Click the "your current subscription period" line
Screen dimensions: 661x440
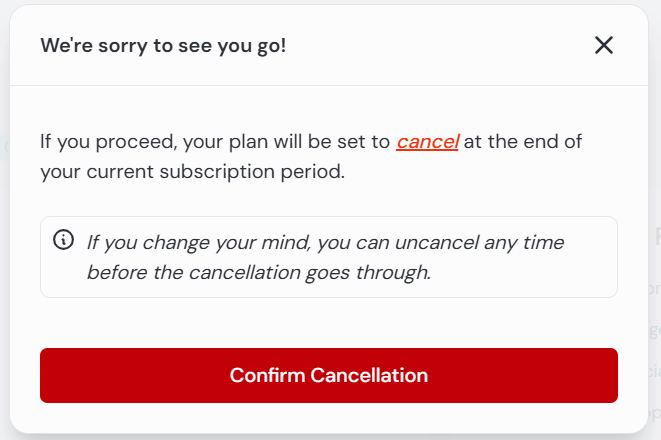192,172
